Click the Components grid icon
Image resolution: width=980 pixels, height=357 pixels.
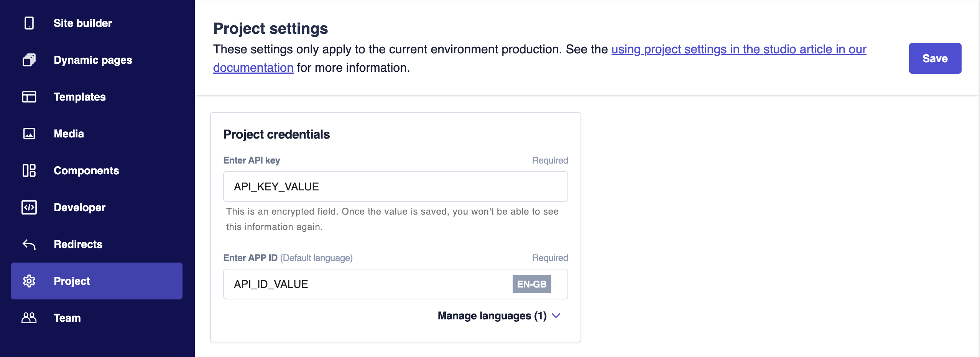tap(29, 170)
